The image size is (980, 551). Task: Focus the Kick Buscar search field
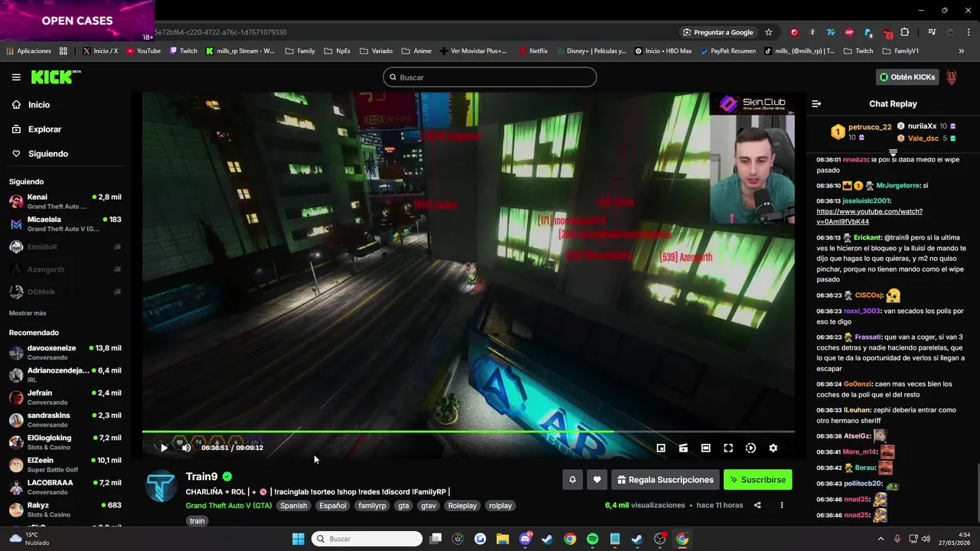490,77
